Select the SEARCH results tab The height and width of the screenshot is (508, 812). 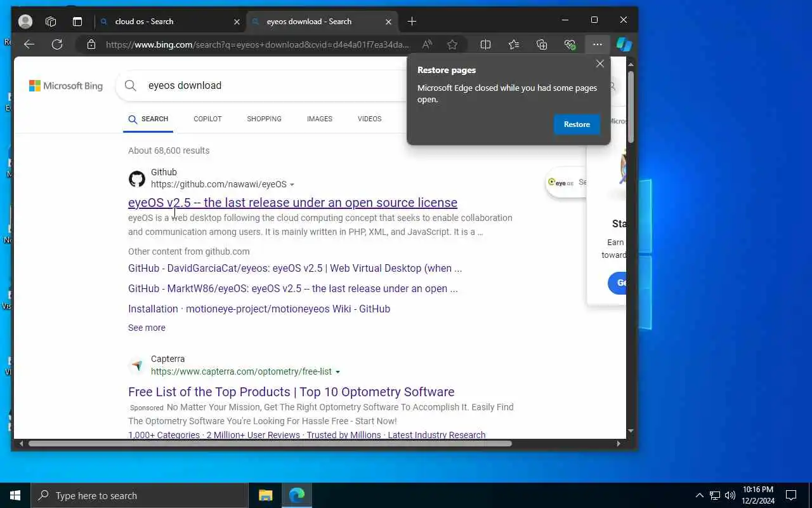click(x=148, y=119)
